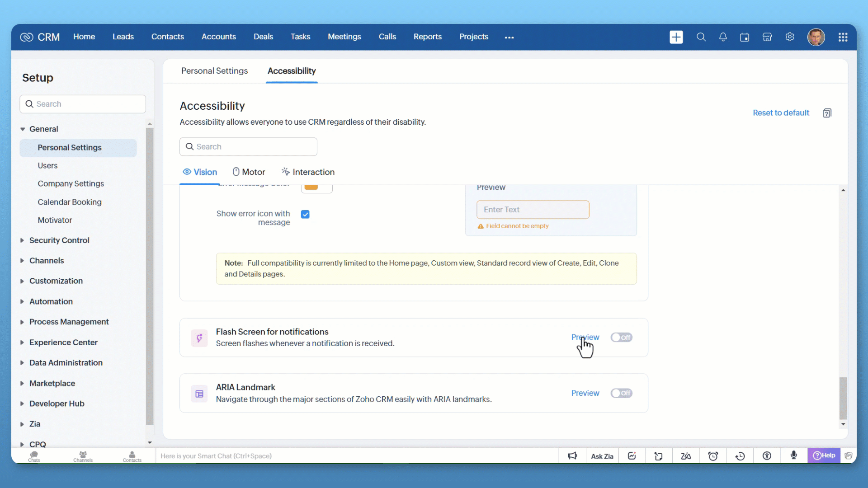The height and width of the screenshot is (488, 868).
Task: Open the Deals menu item
Action: (x=263, y=37)
